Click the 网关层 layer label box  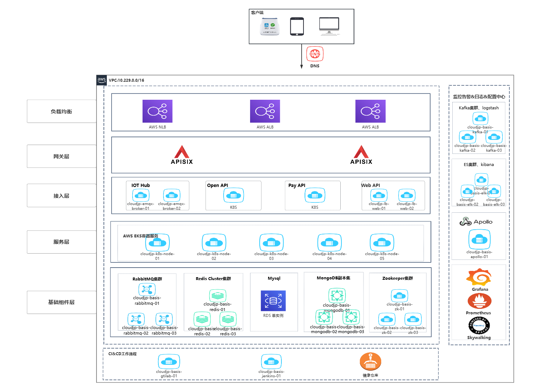tap(62, 156)
